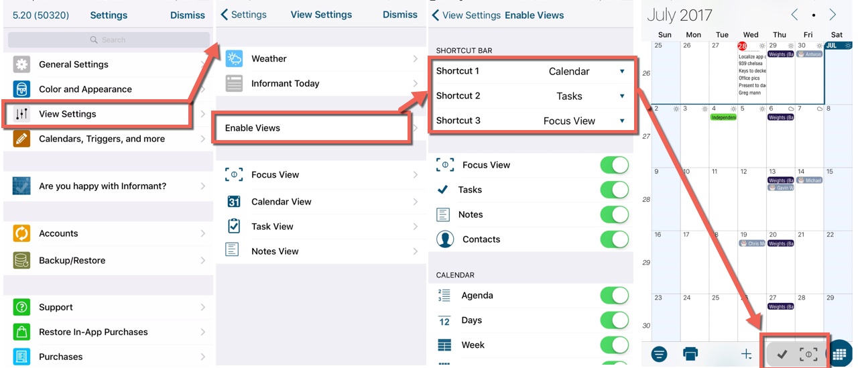Open the Enable Views menu row

point(312,128)
